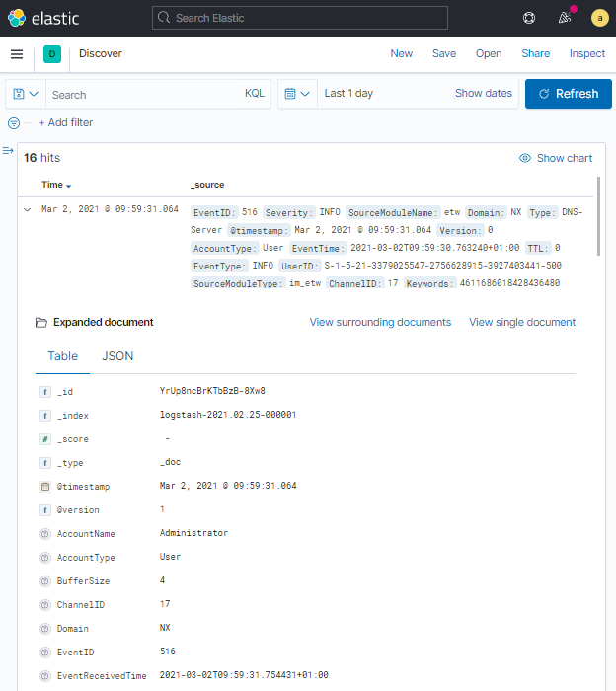Image resolution: width=616 pixels, height=691 pixels.
Task: Open the newsfeed notifications icon
Action: click(565, 18)
